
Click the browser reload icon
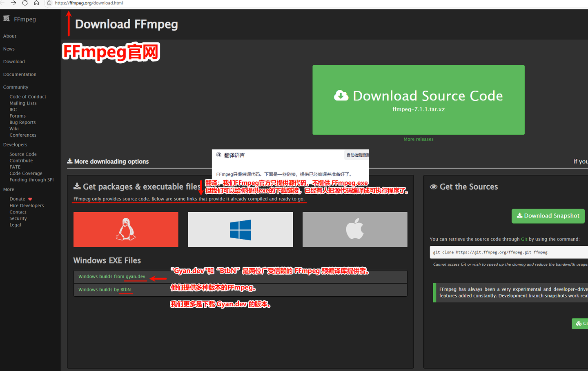point(24,3)
